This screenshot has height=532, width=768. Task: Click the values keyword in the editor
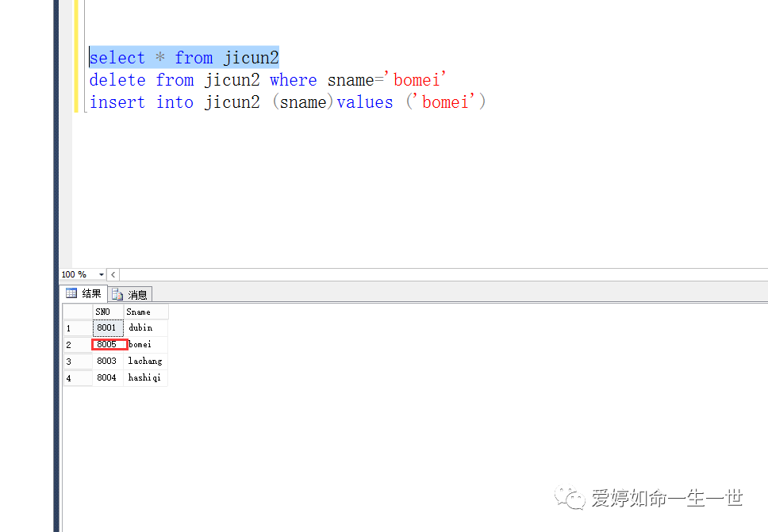pyautogui.click(x=365, y=102)
